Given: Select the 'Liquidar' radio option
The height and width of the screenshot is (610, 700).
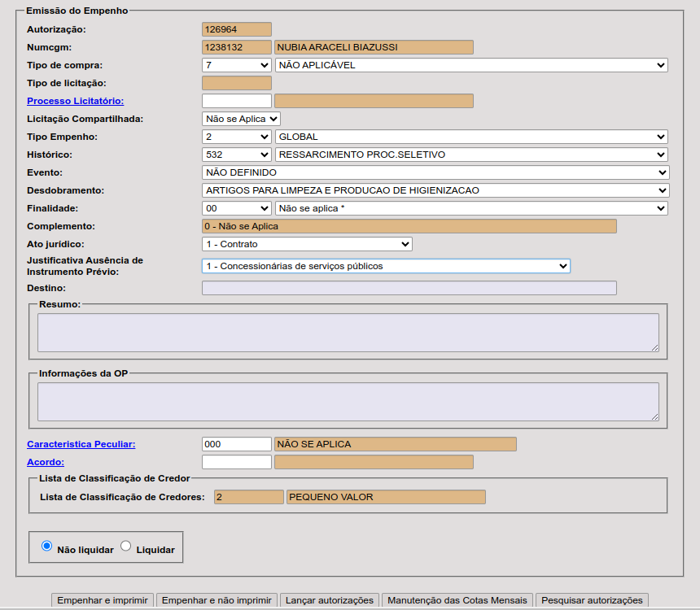Looking at the screenshot, I should (x=125, y=546).
